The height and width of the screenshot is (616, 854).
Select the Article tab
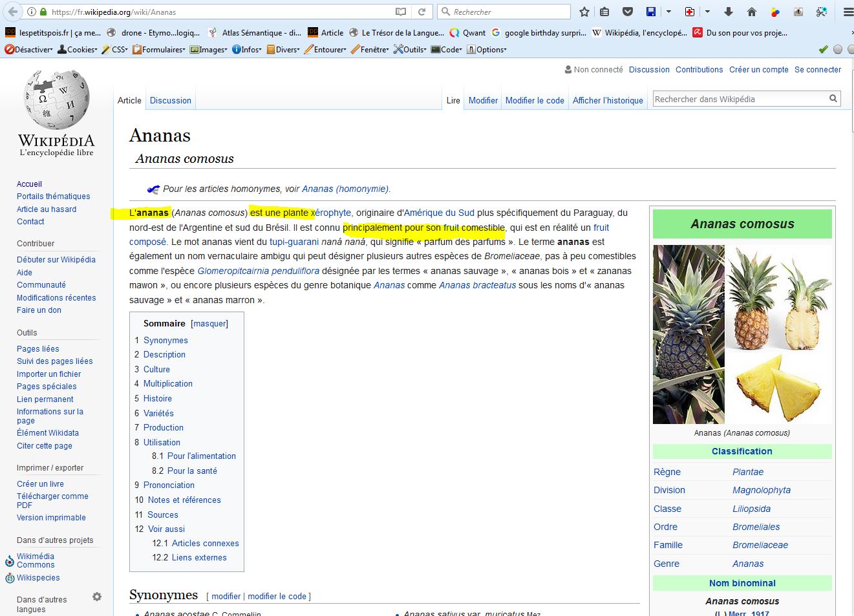[129, 100]
